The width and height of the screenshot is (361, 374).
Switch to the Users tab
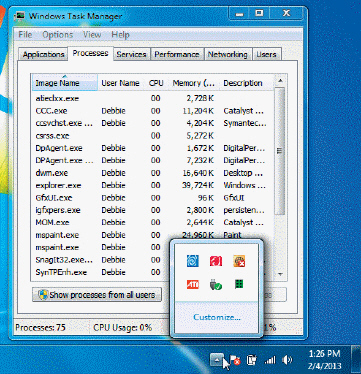266,54
